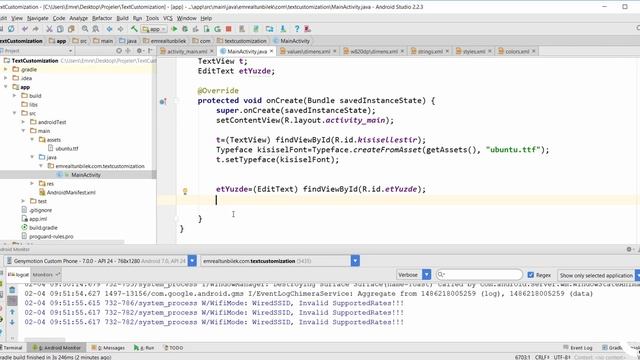The image size is (640, 360).
Task: Expand the res folder in tree
Action: coord(32,184)
